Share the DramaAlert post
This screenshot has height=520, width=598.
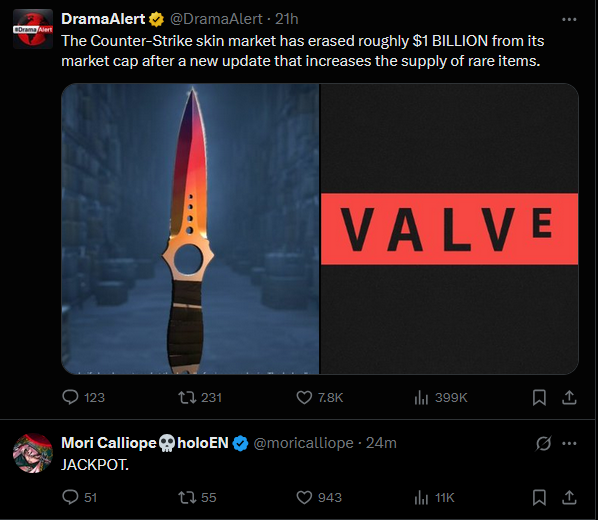pos(569,397)
